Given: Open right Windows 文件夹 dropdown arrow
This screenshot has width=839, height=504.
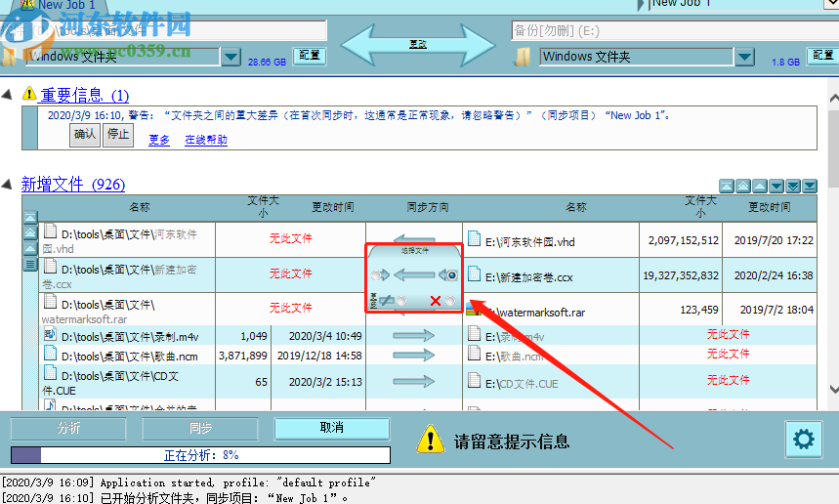Looking at the screenshot, I should point(744,57).
